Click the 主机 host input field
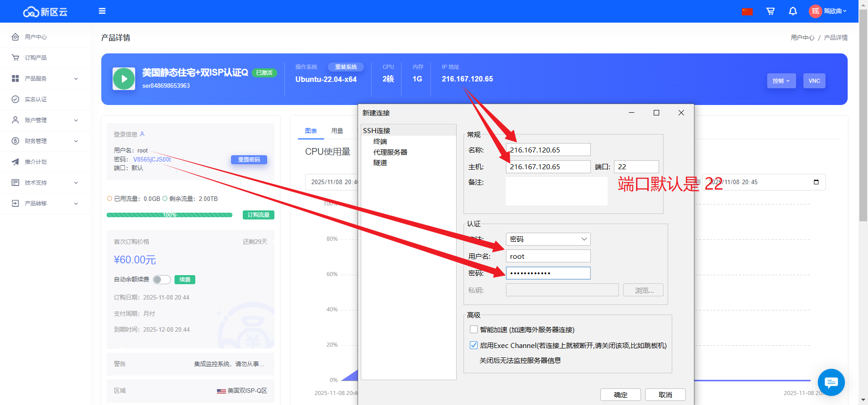The height and width of the screenshot is (405, 868). tap(548, 167)
